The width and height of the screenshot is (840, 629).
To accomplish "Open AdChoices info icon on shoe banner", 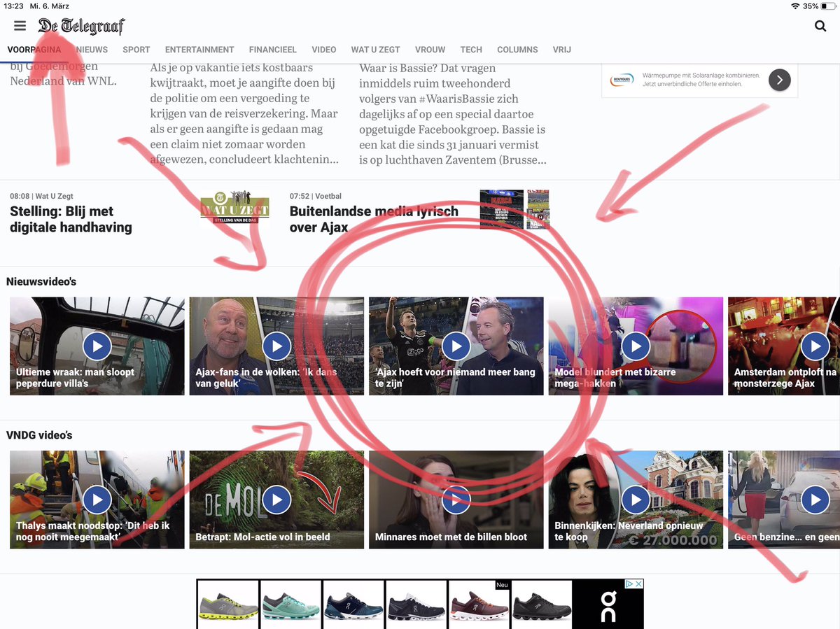I will (x=629, y=584).
